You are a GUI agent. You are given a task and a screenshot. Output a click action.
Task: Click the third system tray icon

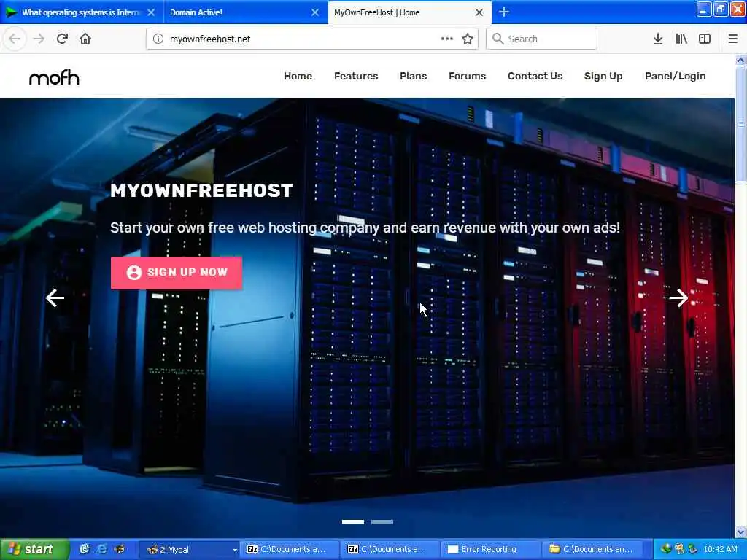point(693,549)
